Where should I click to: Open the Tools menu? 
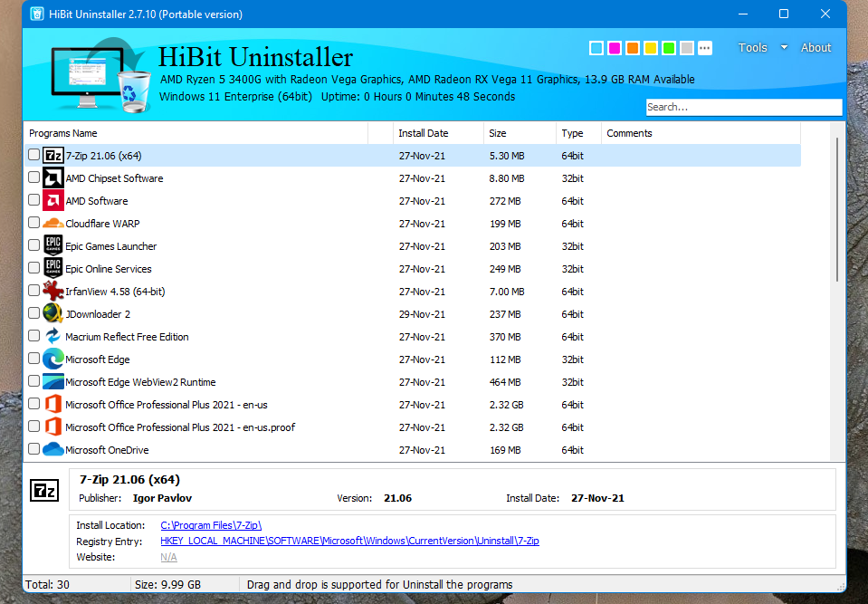tap(753, 48)
